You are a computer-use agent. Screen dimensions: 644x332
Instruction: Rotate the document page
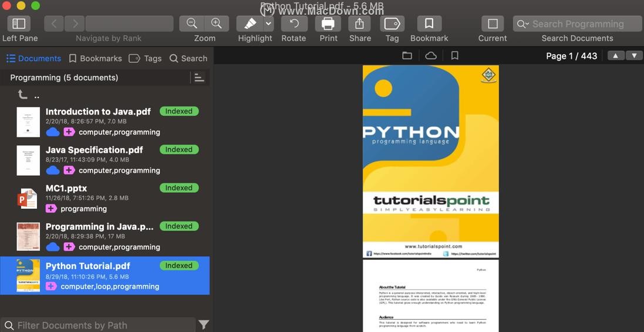click(x=294, y=24)
